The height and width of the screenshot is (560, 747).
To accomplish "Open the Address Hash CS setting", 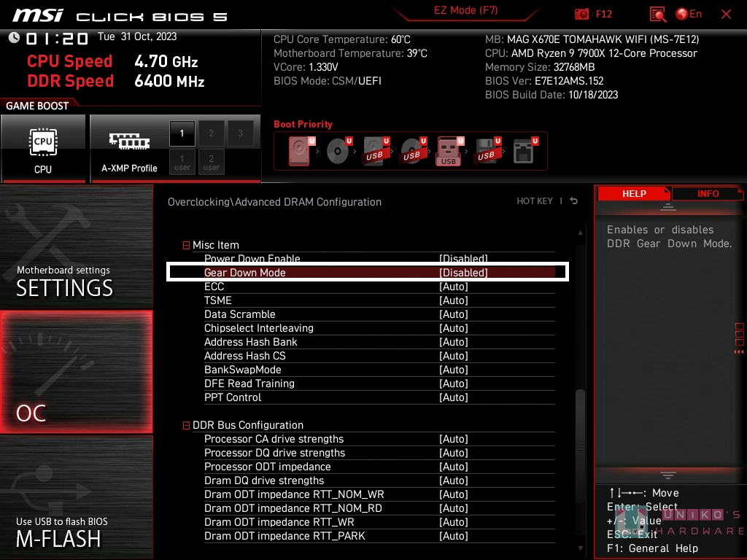I will point(379,355).
